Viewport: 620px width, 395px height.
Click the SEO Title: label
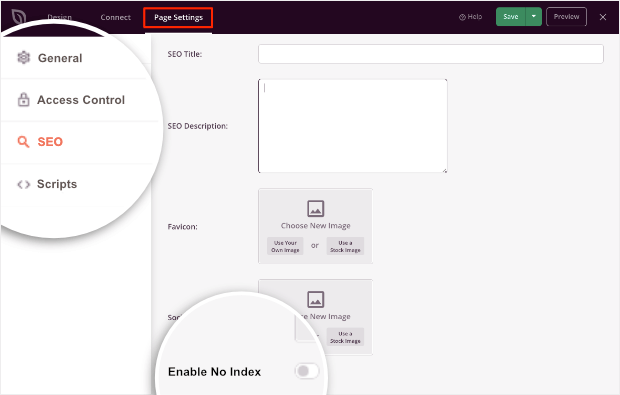(185, 54)
